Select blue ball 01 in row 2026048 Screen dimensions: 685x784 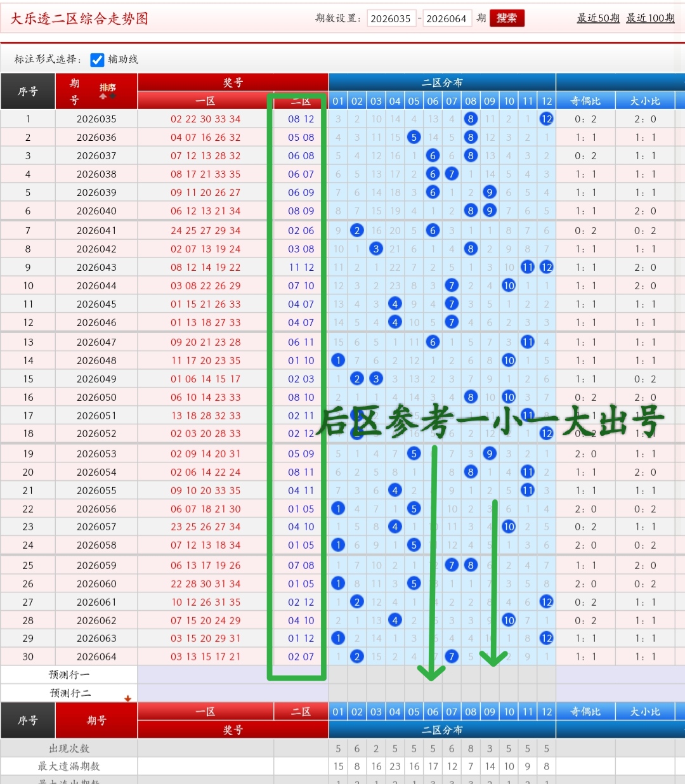click(338, 360)
